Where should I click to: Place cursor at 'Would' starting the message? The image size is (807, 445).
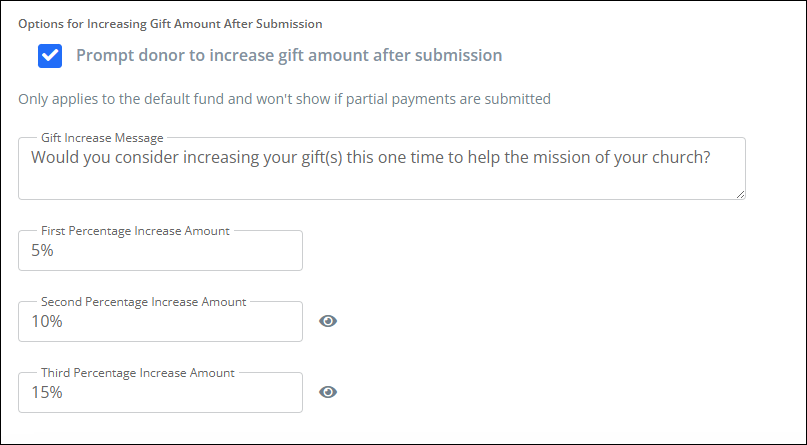click(x=54, y=157)
